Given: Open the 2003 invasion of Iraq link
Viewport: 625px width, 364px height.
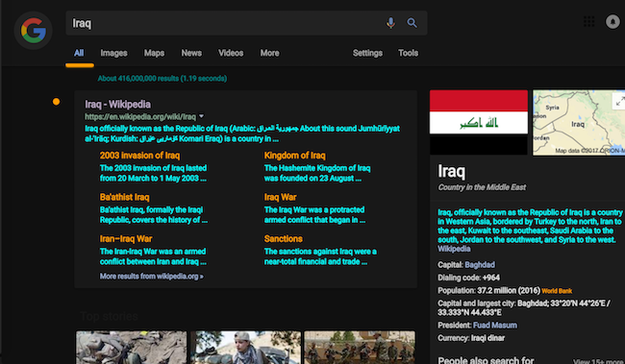Looking at the screenshot, I should [140, 156].
